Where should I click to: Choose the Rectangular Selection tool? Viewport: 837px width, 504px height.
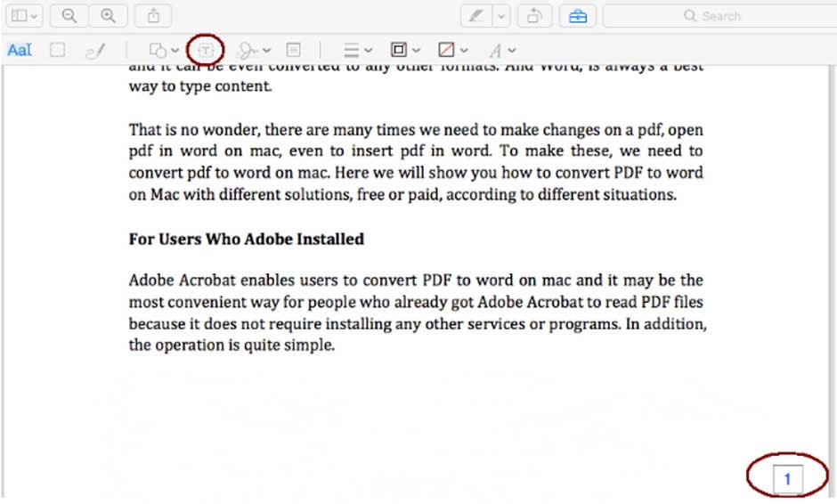(57, 50)
